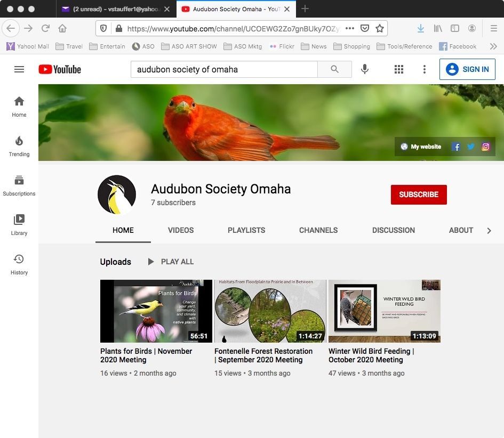504x438 pixels.
Task: Start voice search with the microphone
Action: point(364,69)
